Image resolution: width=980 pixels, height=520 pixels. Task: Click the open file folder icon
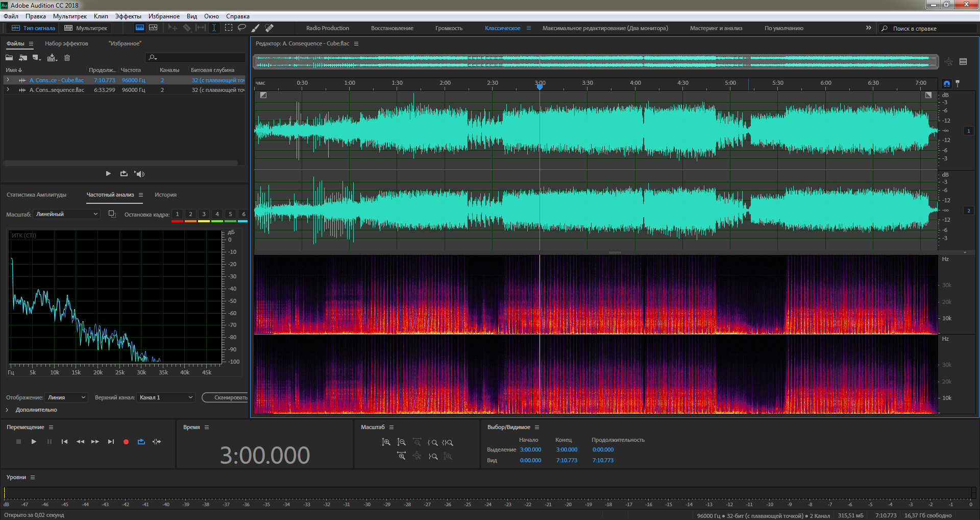point(9,58)
